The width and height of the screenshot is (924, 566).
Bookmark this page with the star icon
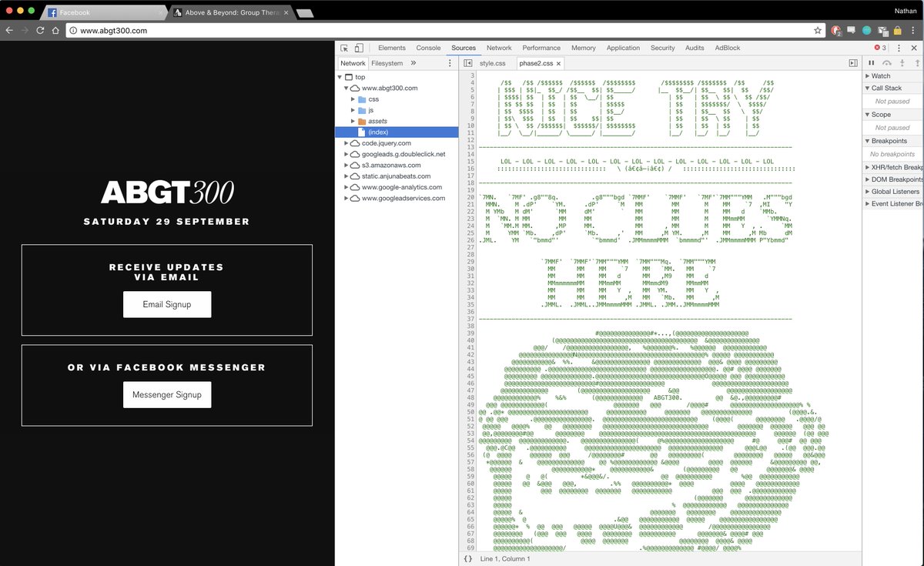[818, 30]
